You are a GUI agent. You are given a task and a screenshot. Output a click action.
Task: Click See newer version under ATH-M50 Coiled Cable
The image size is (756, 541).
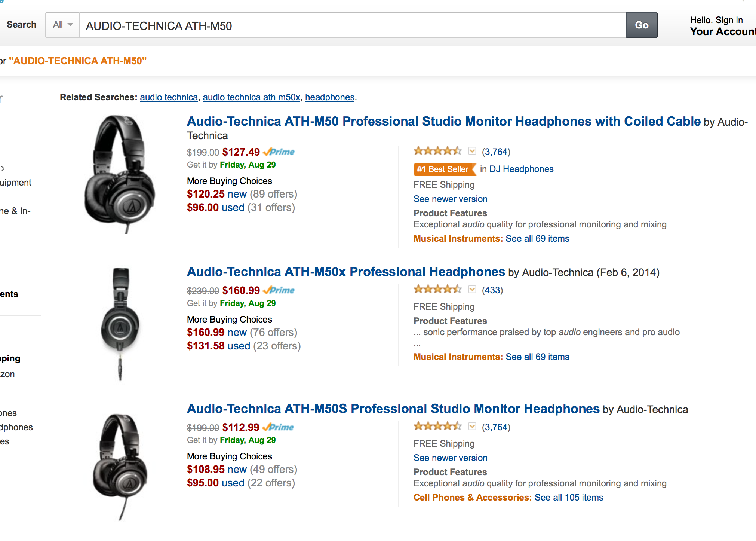point(450,199)
